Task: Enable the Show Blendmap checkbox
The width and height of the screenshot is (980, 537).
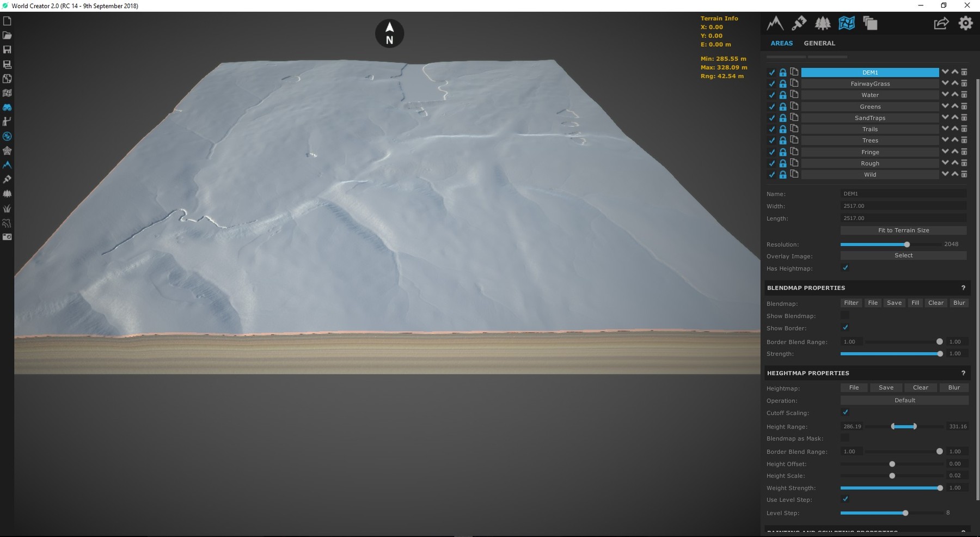Action: coord(845,315)
